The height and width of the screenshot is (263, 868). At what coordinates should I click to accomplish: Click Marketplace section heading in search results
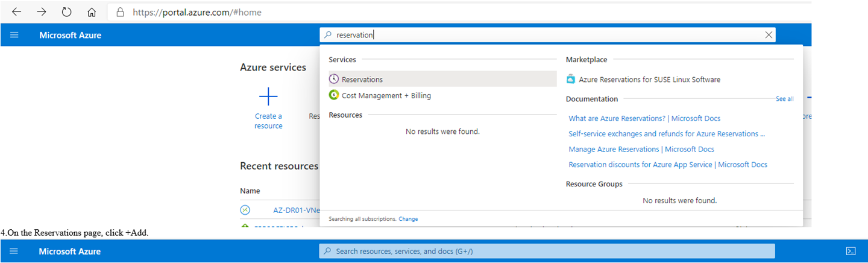pyautogui.click(x=587, y=60)
